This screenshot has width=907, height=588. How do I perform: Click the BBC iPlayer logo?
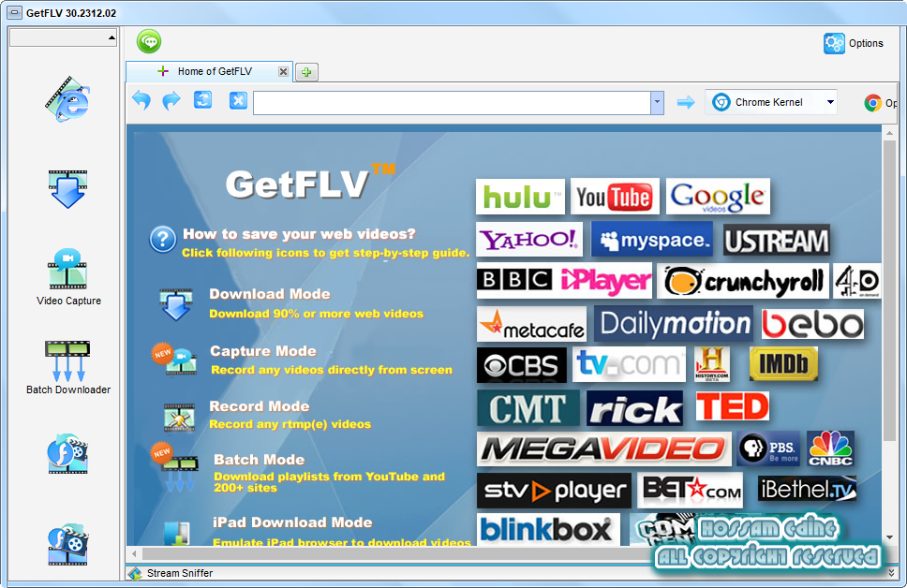point(564,280)
